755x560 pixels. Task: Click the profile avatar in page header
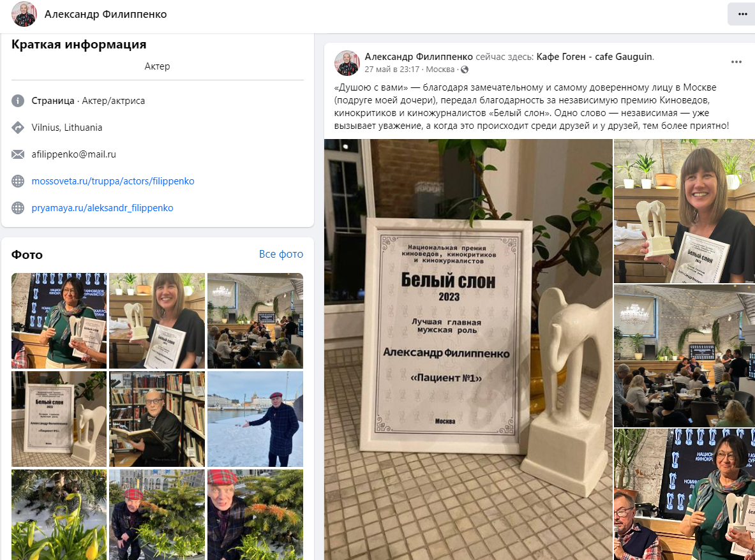[x=24, y=14]
